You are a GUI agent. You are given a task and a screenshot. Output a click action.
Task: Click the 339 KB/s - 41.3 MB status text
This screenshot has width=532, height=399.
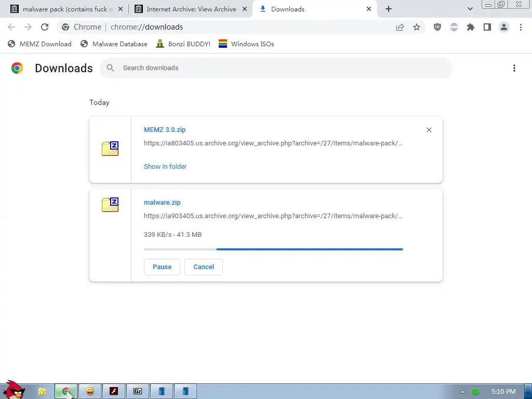(x=172, y=234)
